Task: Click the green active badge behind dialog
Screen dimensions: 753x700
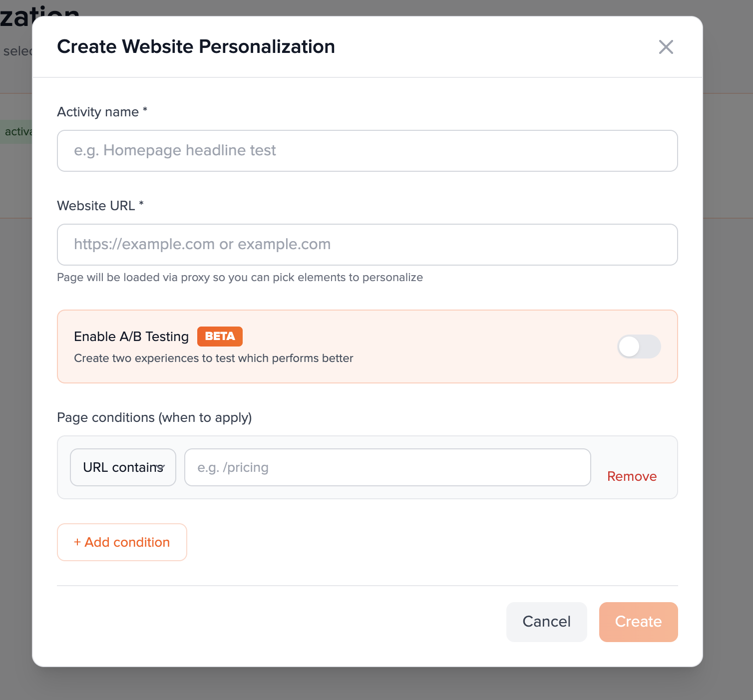Action: pyautogui.click(x=17, y=132)
